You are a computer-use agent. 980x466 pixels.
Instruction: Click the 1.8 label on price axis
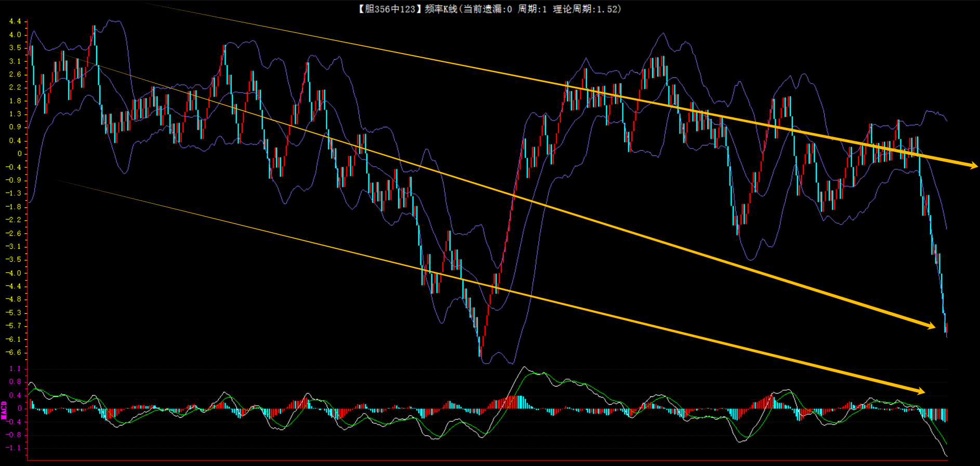(x=15, y=101)
